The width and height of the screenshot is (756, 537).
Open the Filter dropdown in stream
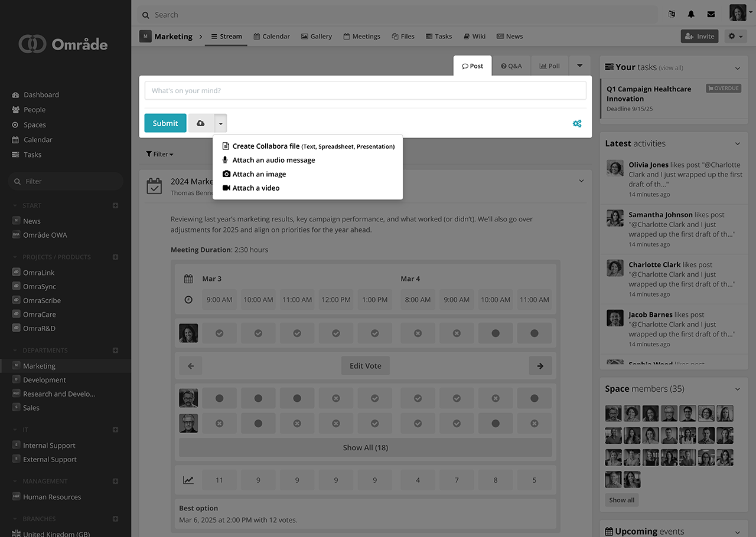click(159, 154)
